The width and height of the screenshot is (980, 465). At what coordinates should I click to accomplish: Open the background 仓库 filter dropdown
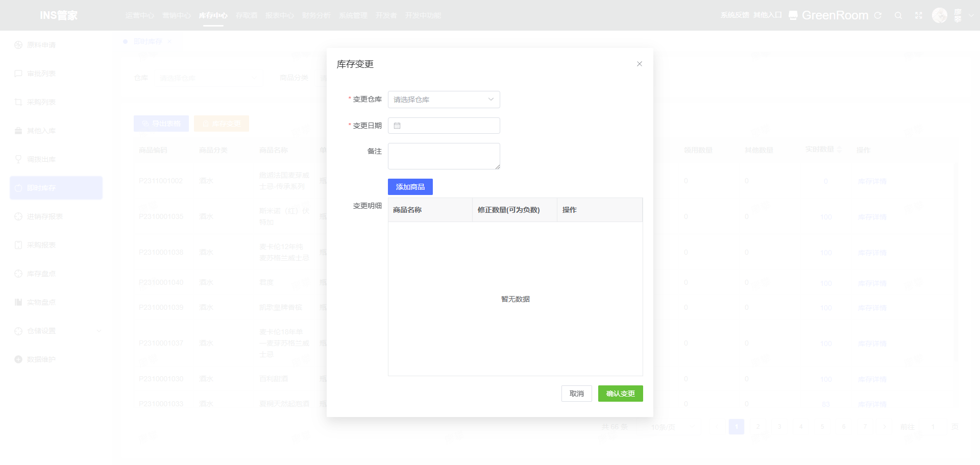click(x=208, y=78)
